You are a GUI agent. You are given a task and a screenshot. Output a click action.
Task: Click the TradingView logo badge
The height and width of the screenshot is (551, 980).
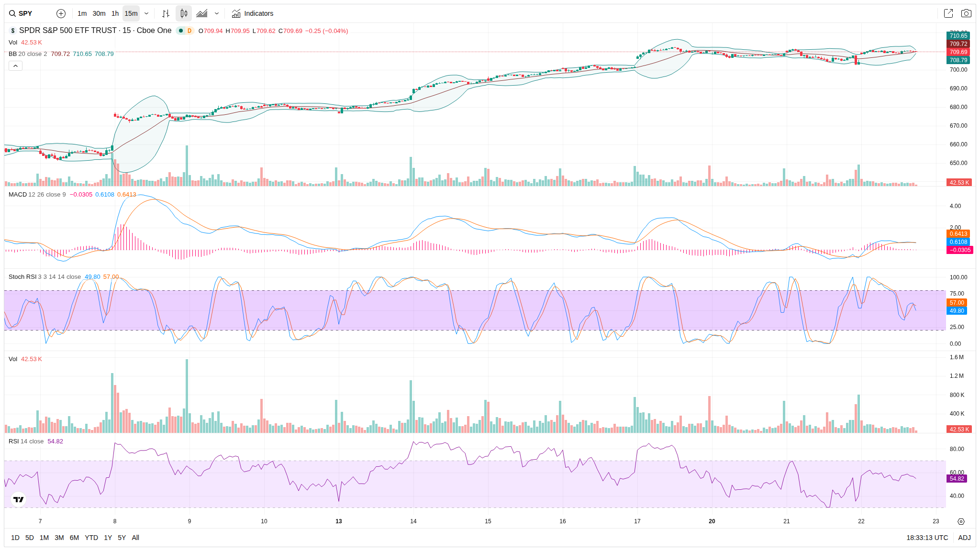[18, 499]
